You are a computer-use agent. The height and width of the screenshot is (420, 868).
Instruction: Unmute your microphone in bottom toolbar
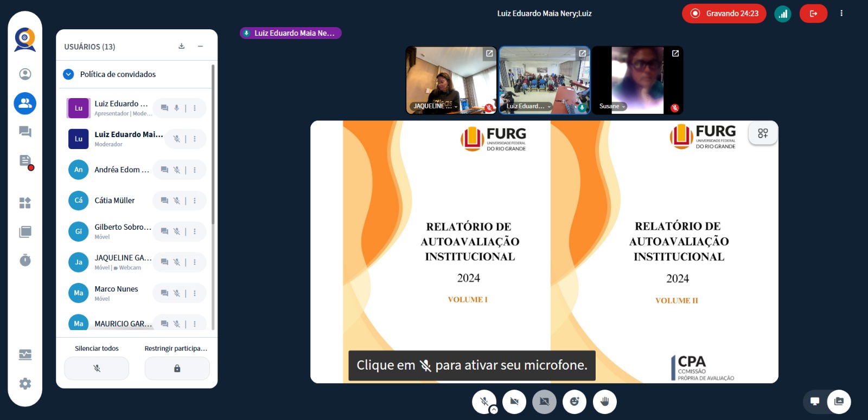pos(484,402)
